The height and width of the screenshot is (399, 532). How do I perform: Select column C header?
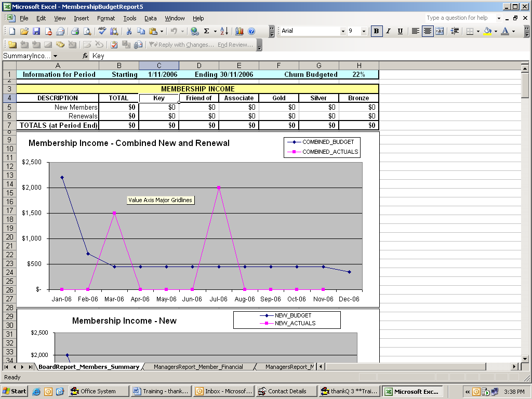tap(159, 65)
